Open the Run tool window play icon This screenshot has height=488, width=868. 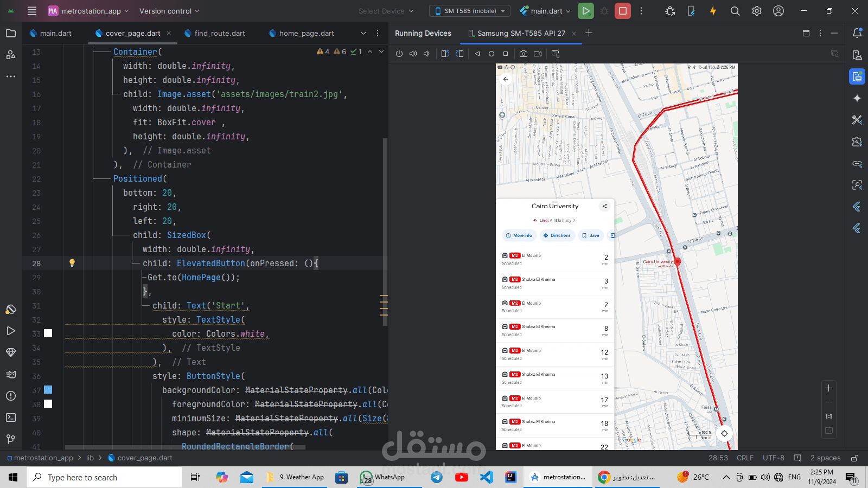pos(11,331)
